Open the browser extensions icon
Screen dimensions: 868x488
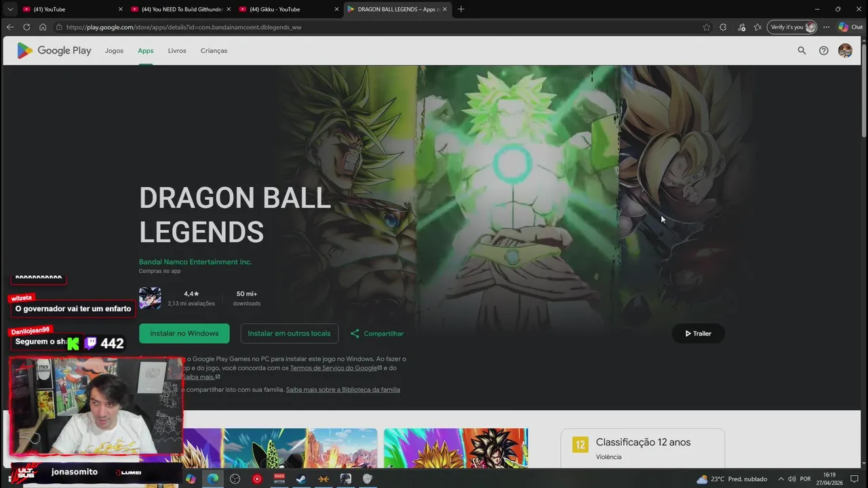pos(723,27)
